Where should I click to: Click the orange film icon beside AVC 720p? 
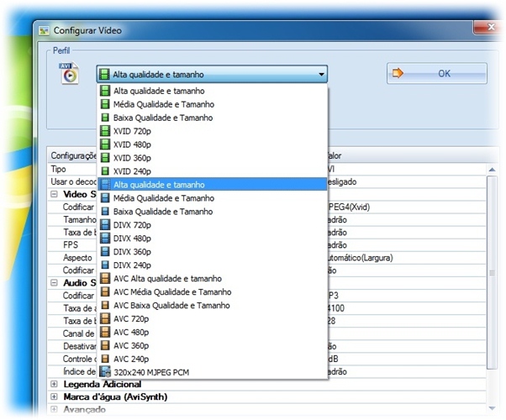(x=105, y=319)
